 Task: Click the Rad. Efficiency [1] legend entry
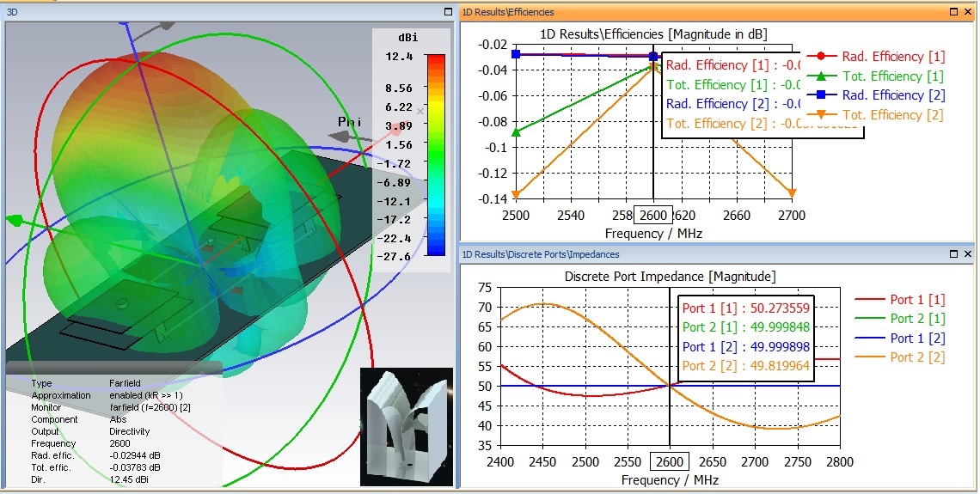pos(876,57)
